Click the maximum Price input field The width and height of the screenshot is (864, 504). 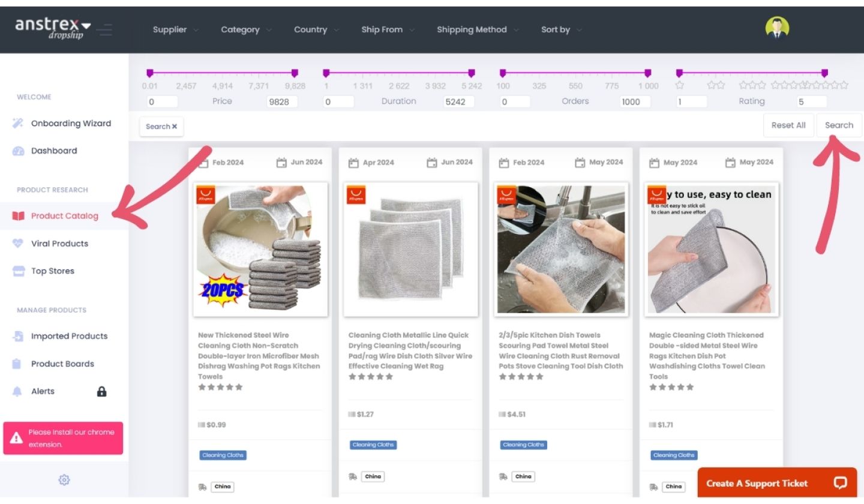click(x=281, y=101)
